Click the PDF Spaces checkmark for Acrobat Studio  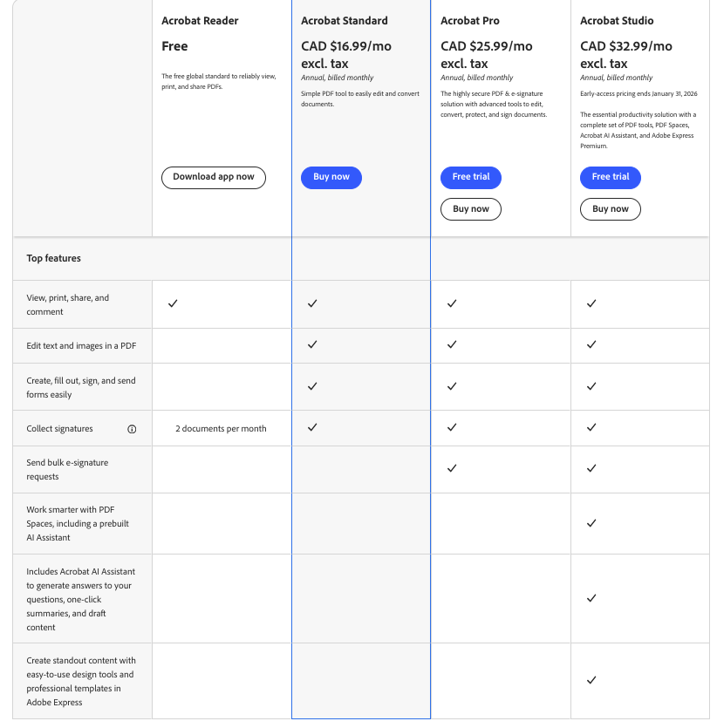click(x=591, y=523)
